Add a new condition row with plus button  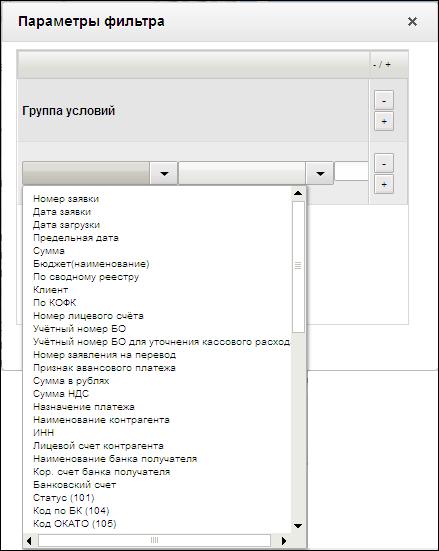pos(384,184)
